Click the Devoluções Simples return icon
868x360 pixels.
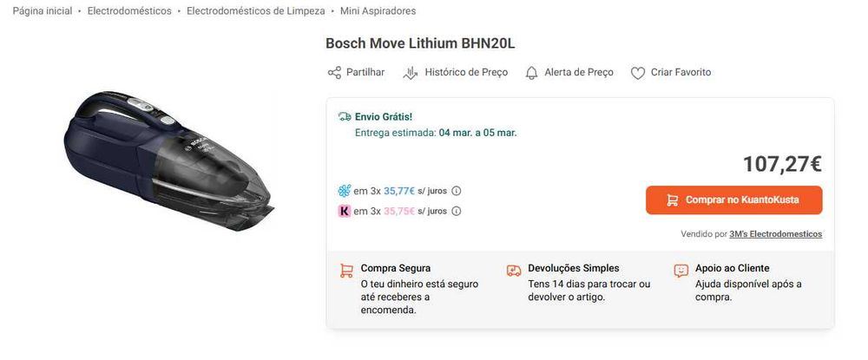click(x=513, y=271)
